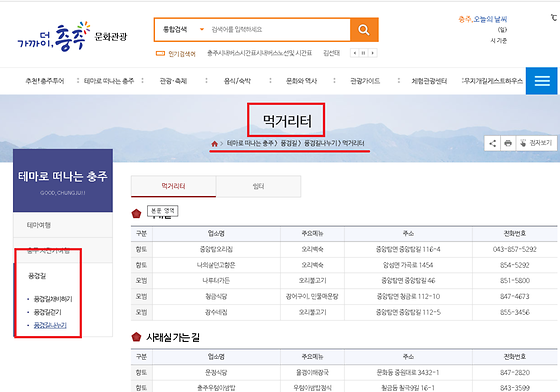Click phone number 043-857-5292

515,249
